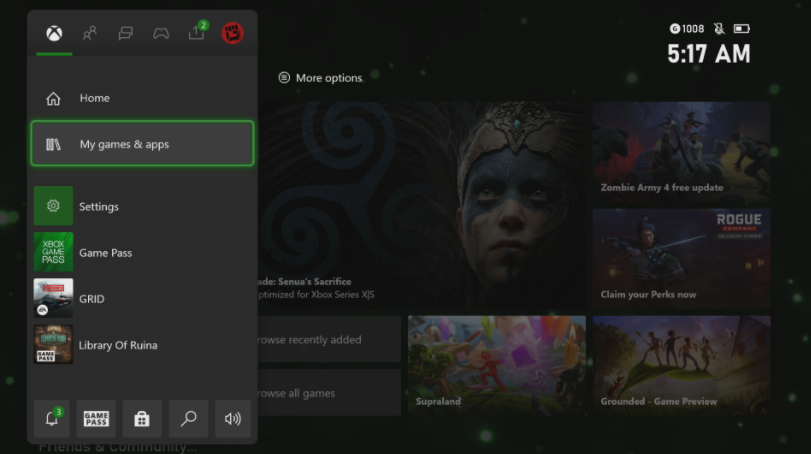Launch GRID from recent list
The image size is (811, 454).
point(142,298)
